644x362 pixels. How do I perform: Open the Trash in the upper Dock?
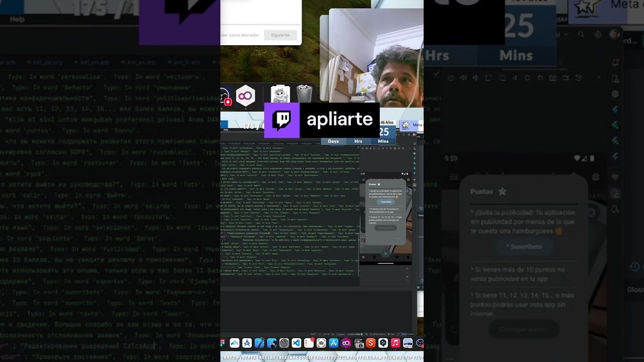(304, 95)
